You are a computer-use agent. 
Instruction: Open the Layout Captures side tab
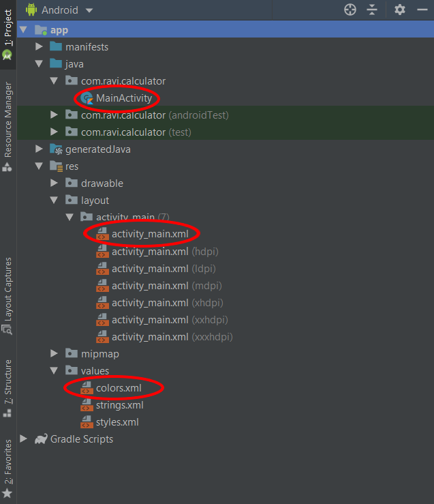[7, 296]
